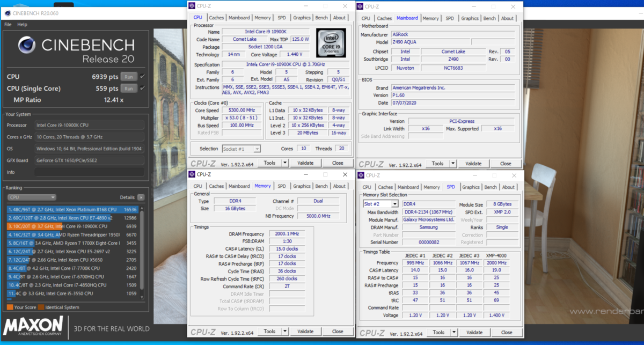Run the CPU multi-core benchmark
The height and width of the screenshot is (345, 644).
[128, 76]
